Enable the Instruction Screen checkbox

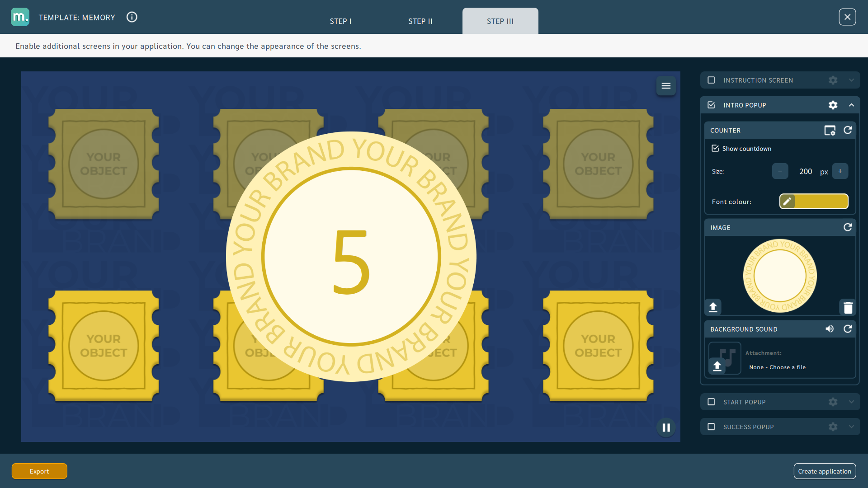click(x=711, y=80)
